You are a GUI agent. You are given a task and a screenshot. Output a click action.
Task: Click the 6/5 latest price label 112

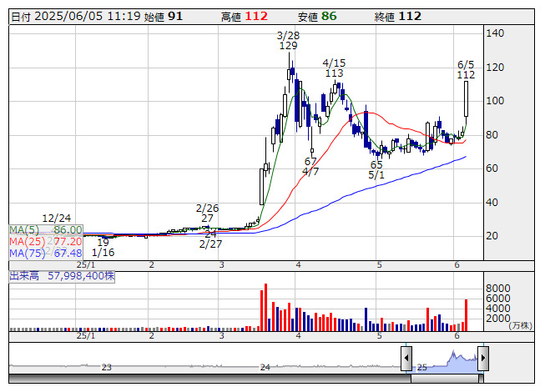pos(466,69)
